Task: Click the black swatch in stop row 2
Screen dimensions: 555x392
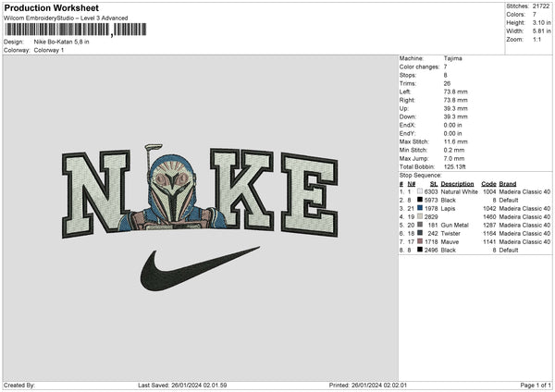Action: click(420, 200)
